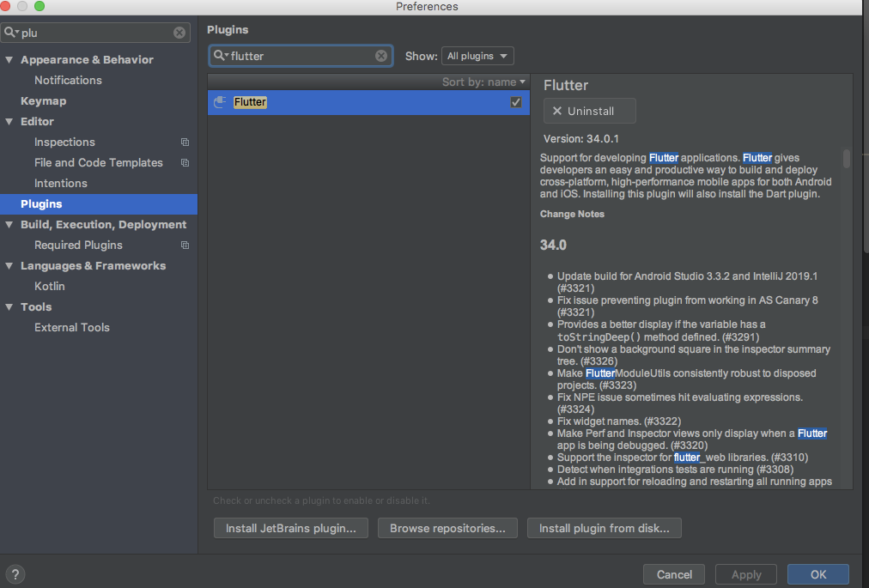Clear the flutter plugin search text
Screen dimensions: 869x588
(x=380, y=56)
